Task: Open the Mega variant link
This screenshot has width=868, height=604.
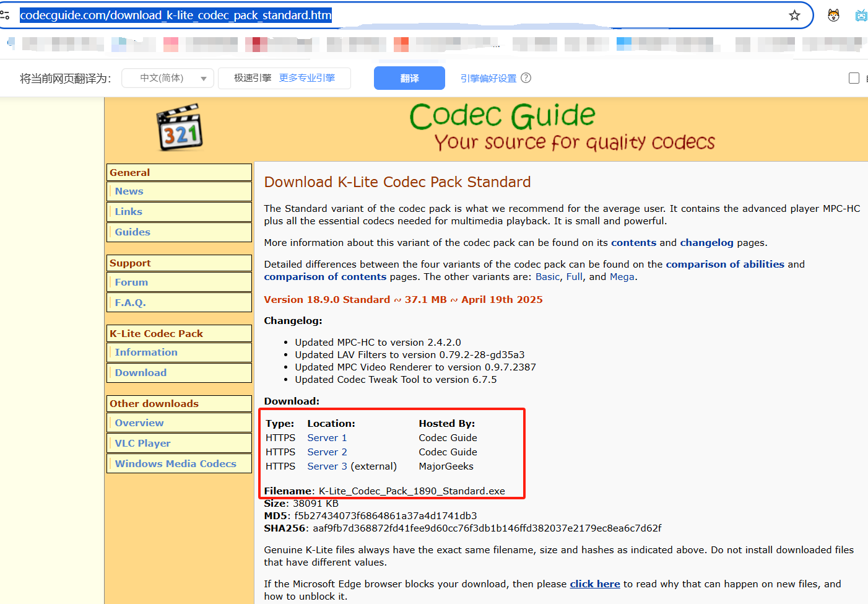Action: pyautogui.click(x=622, y=277)
